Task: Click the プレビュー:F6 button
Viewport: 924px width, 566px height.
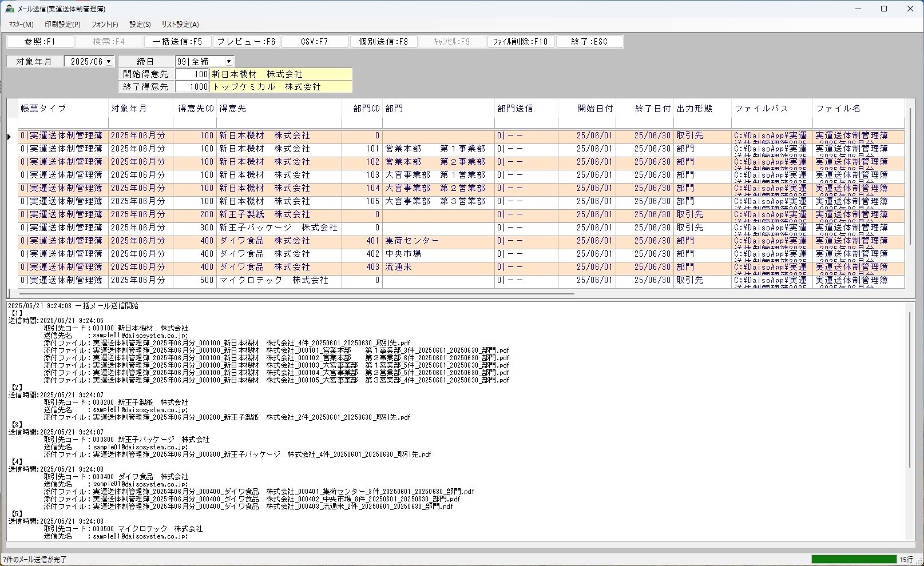Action: [x=246, y=42]
